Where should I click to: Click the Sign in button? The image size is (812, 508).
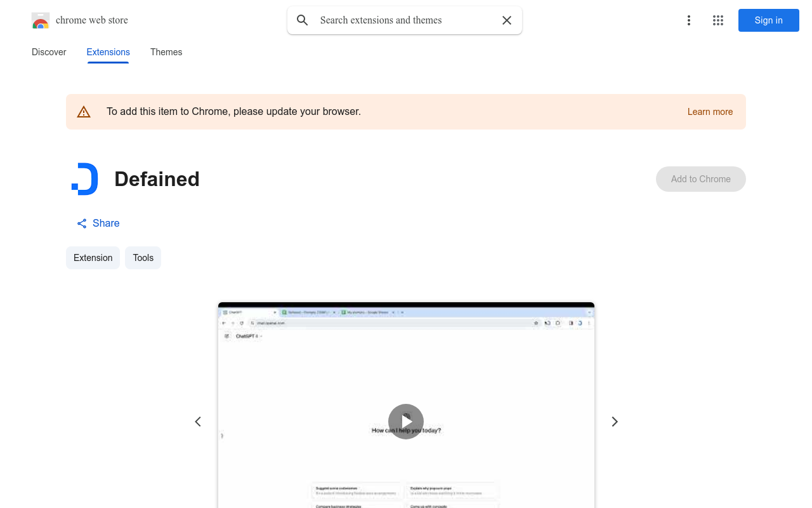pos(768,20)
